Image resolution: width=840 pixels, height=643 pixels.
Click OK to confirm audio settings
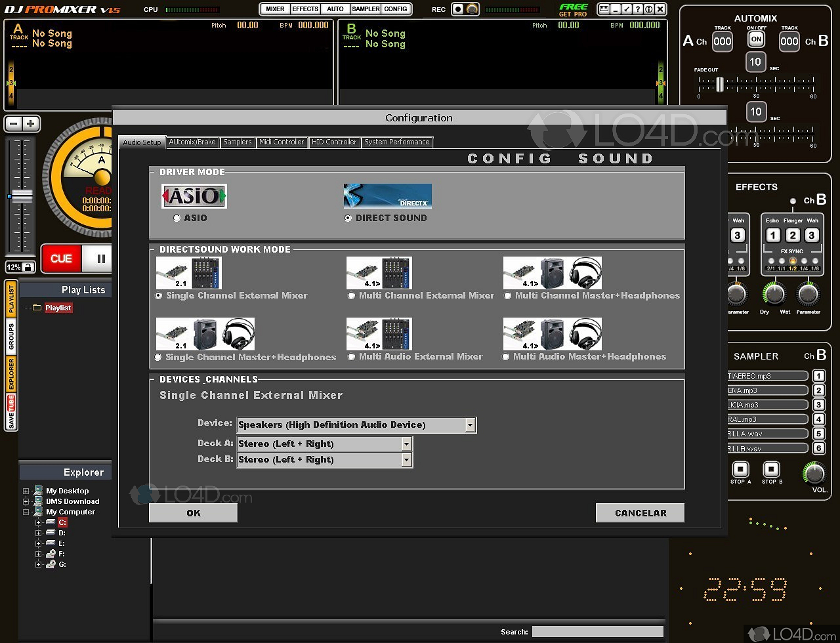tap(192, 512)
